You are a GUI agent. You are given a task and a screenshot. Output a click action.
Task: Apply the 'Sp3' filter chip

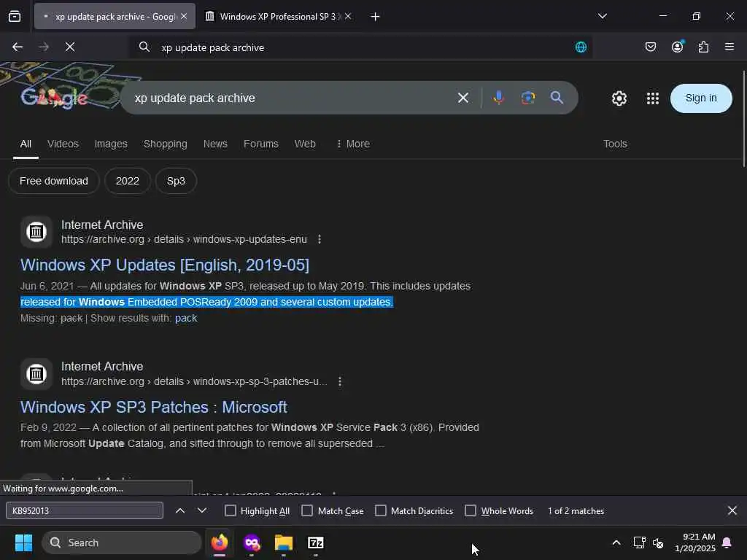176,181
